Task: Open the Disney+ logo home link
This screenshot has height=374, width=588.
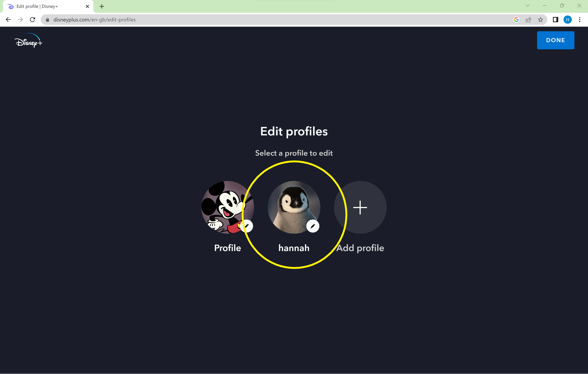Action: coord(29,40)
